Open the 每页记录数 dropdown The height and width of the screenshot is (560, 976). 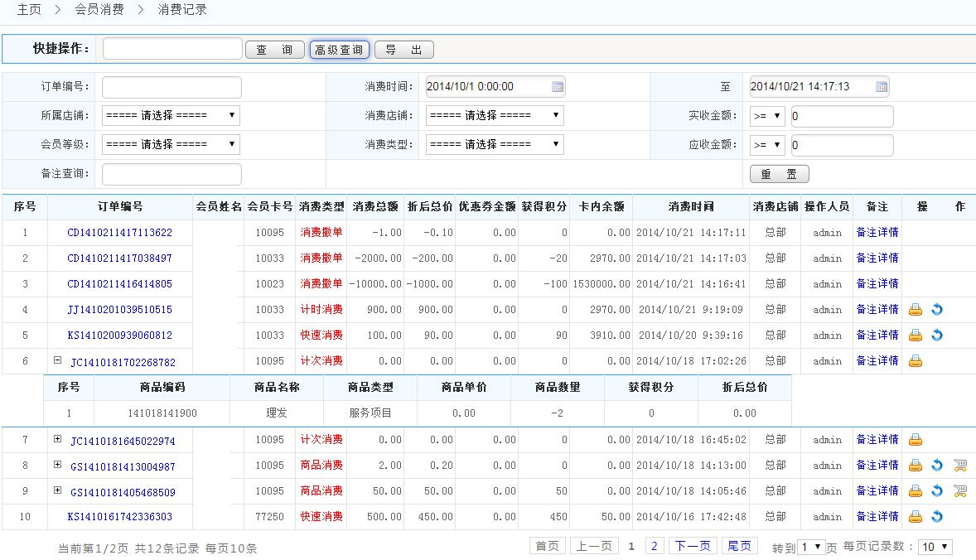click(935, 547)
